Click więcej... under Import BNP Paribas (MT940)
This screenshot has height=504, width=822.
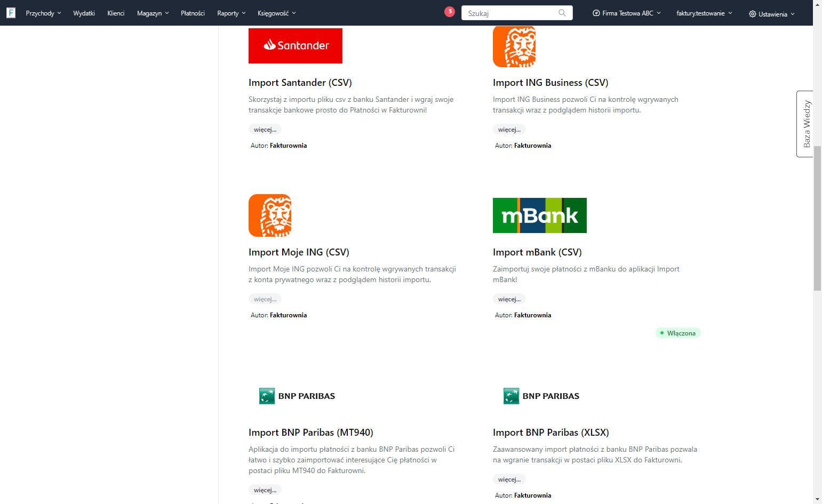pyautogui.click(x=265, y=490)
